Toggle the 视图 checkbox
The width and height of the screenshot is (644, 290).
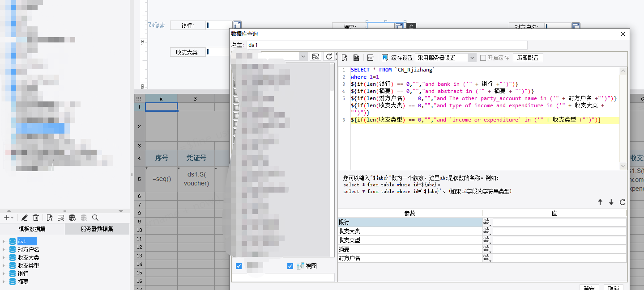290,266
